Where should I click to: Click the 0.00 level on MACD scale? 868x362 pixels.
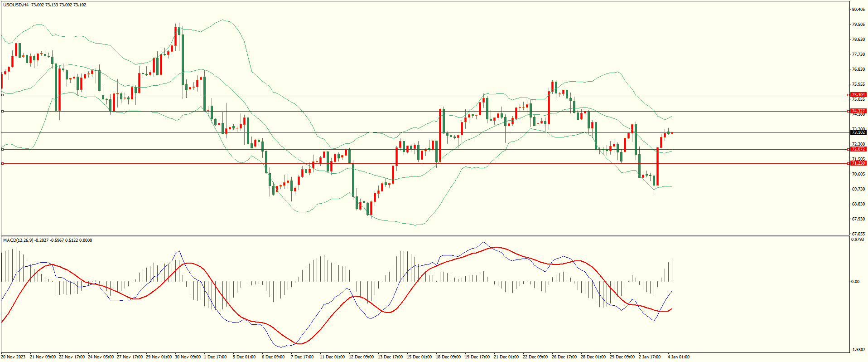pos(855,282)
